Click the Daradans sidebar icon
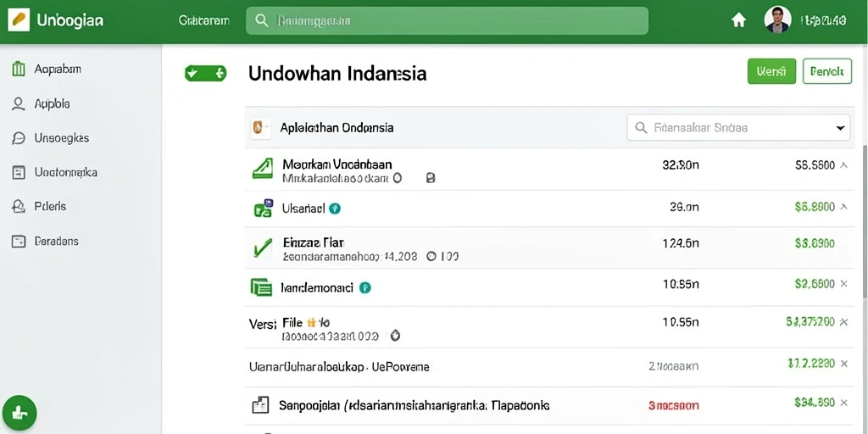Image resolution: width=868 pixels, height=434 pixels. pyautogui.click(x=19, y=242)
